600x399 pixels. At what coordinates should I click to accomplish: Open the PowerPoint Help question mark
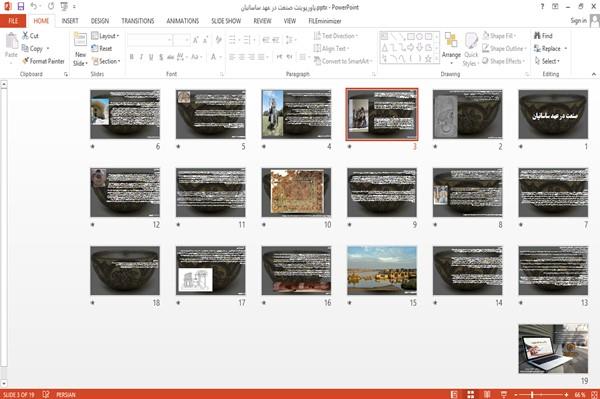542,7
